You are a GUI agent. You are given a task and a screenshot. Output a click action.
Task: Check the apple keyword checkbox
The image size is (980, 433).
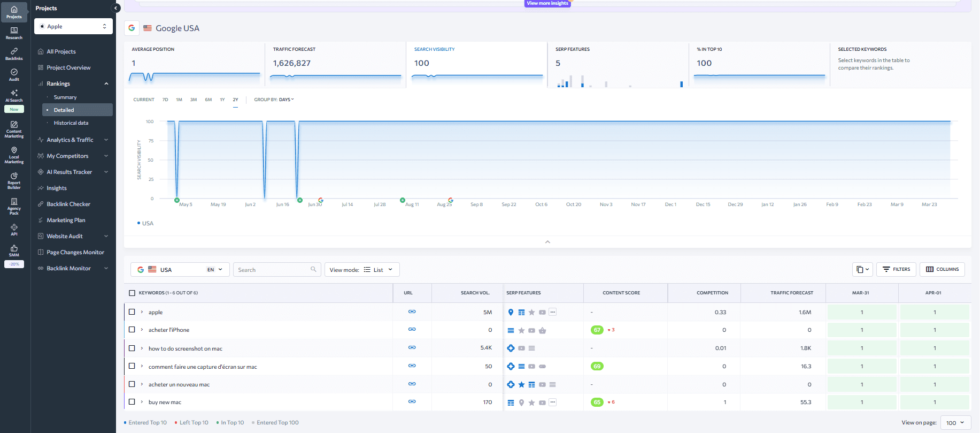pyautogui.click(x=132, y=312)
